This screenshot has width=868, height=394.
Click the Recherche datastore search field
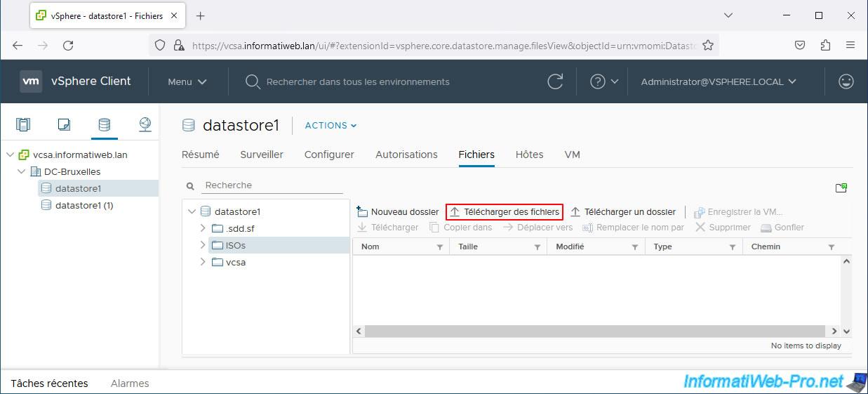click(272, 185)
